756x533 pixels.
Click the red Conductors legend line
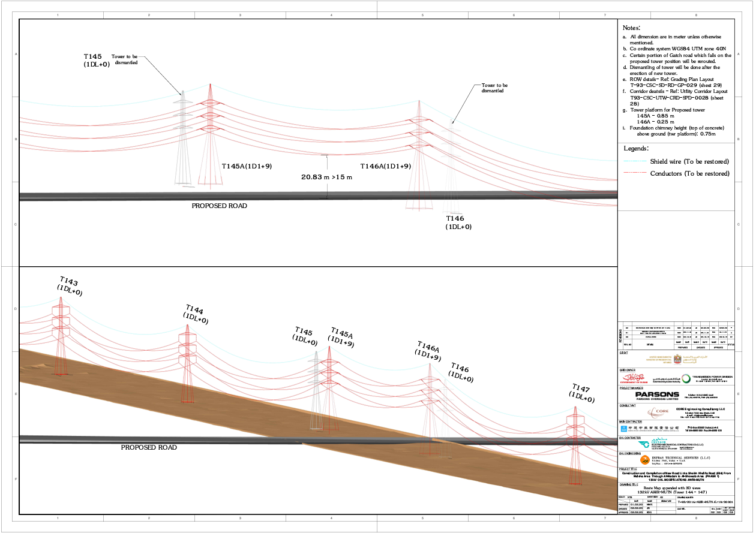tap(635, 173)
